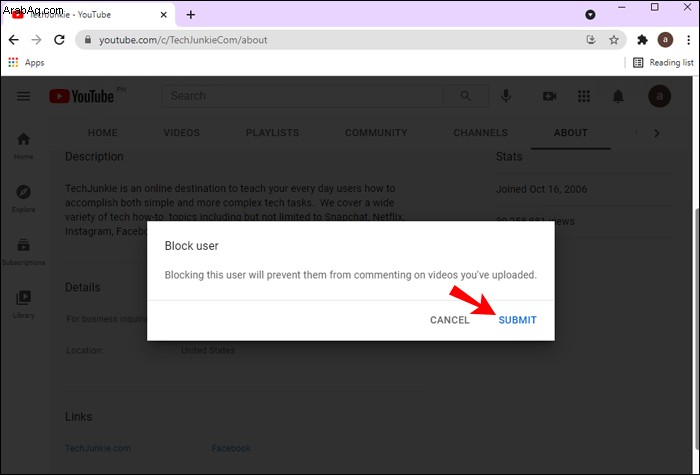Click the Create video camera icon
700x475 pixels.
[549, 96]
